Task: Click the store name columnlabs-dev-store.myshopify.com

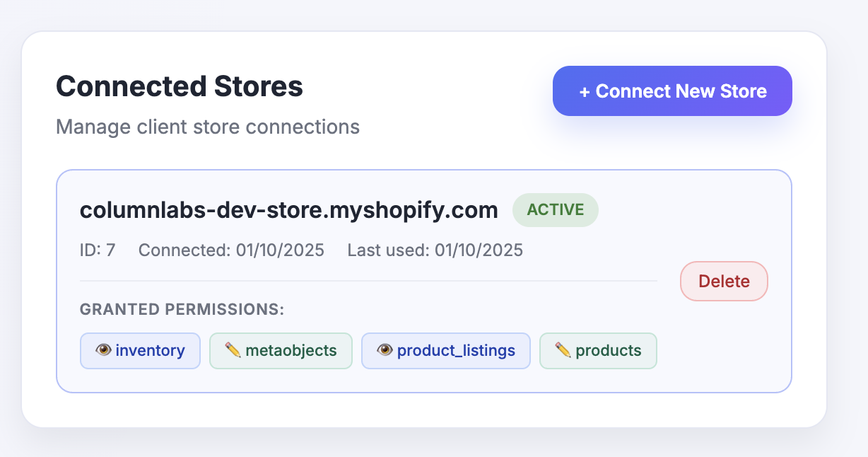Action: (288, 210)
